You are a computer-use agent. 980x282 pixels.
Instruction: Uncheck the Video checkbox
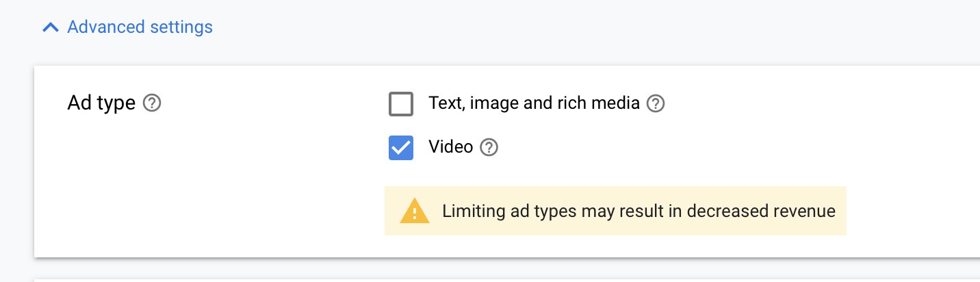[401, 147]
